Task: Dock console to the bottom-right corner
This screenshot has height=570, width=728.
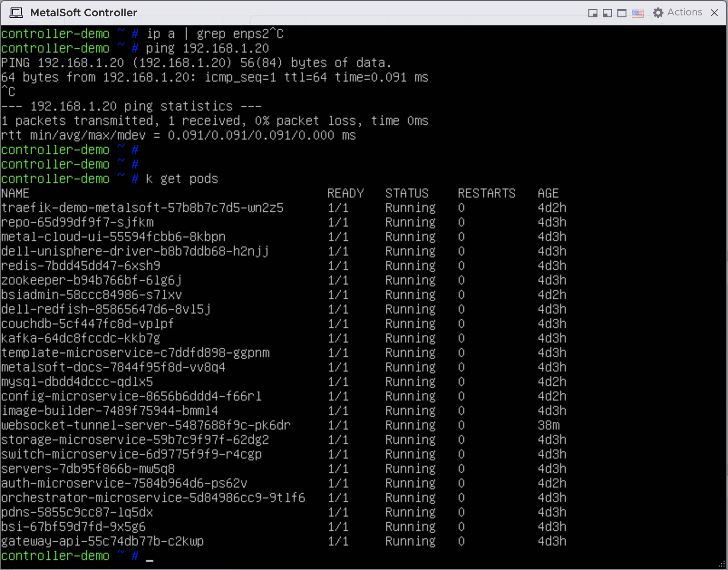Action: (x=592, y=13)
